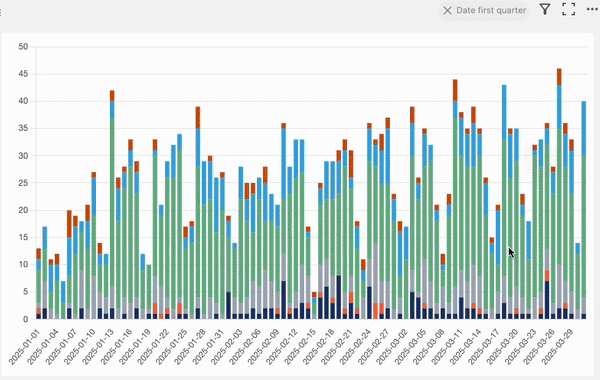Screen dimensions: 600x380
Task: Click the tallest bar reaching 46
Action: point(559,194)
